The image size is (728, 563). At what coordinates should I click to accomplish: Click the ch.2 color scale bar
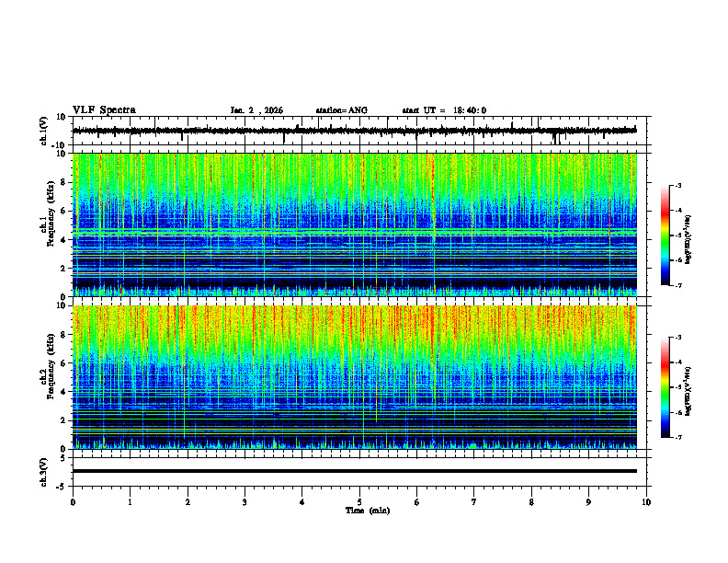(x=665, y=387)
